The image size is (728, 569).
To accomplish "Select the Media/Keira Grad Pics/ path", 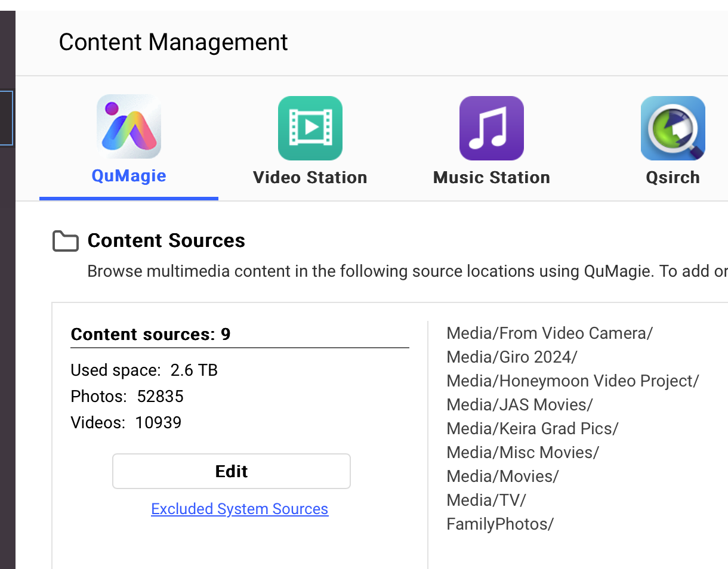I will (532, 428).
